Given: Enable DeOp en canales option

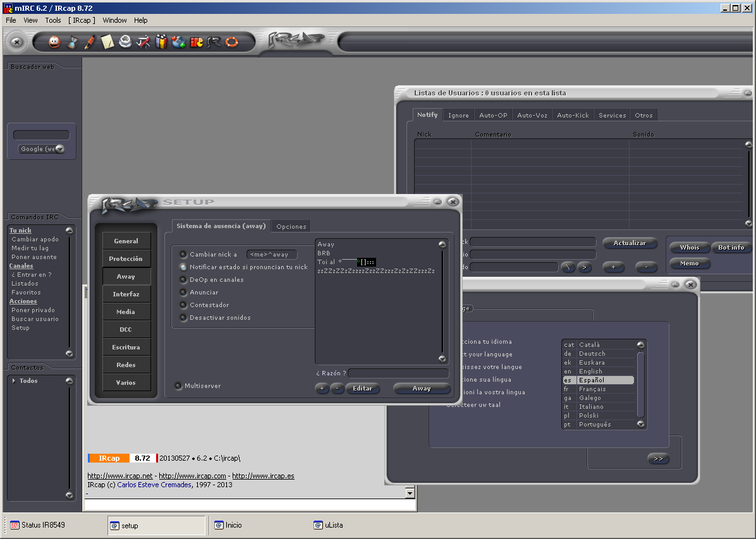Looking at the screenshot, I should coord(183,280).
